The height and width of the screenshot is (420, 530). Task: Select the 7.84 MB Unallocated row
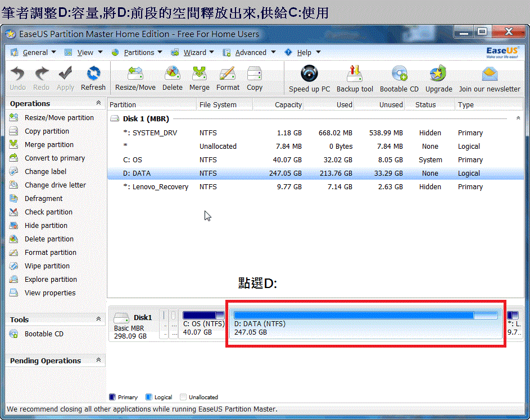tap(315, 146)
